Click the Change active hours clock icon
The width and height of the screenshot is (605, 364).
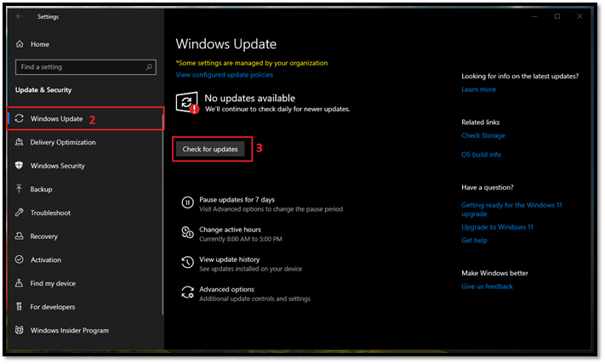pyautogui.click(x=187, y=232)
